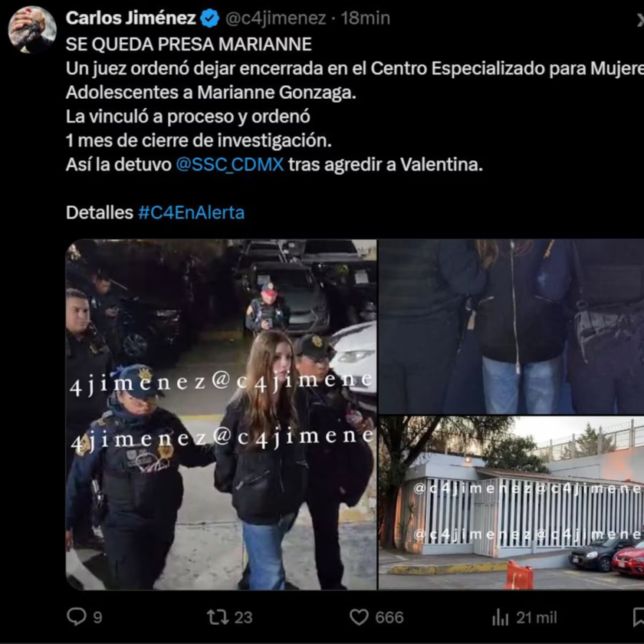Like the tweet with heart icon
This screenshot has height=644, width=644.
(359, 617)
